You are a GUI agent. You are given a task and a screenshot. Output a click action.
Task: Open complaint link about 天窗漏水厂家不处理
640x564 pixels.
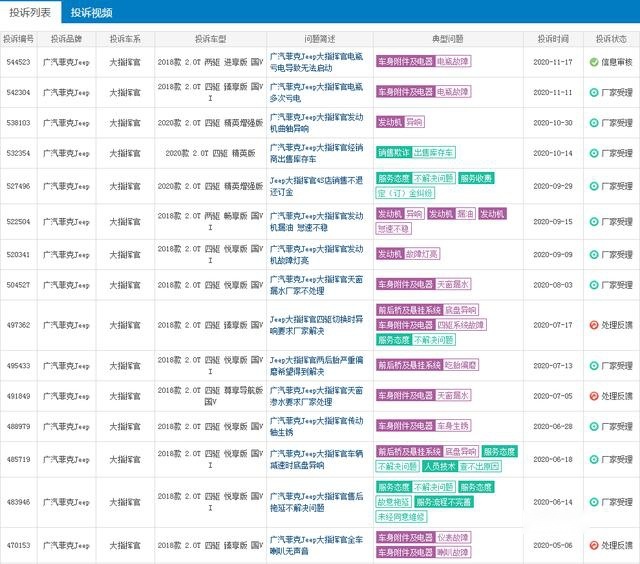point(316,285)
